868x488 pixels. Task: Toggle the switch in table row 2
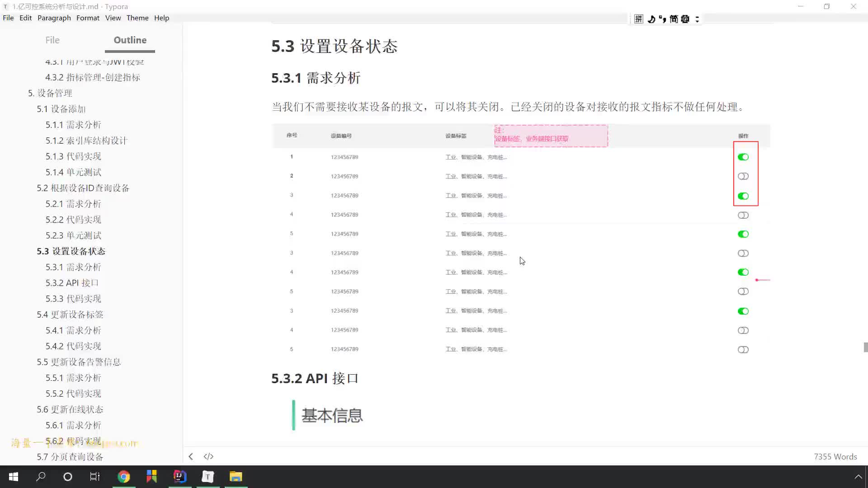pyautogui.click(x=743, y=176)
